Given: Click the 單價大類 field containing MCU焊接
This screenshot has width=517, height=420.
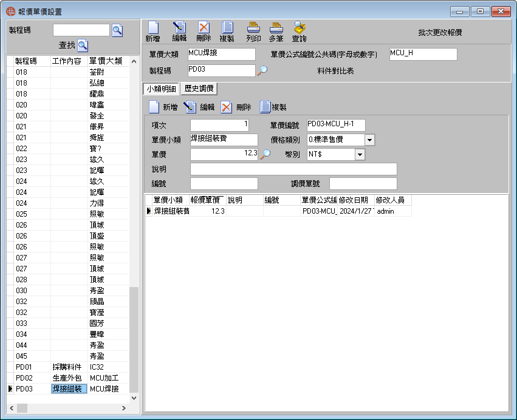Looking at the screenshot, I should coord(221,54).
